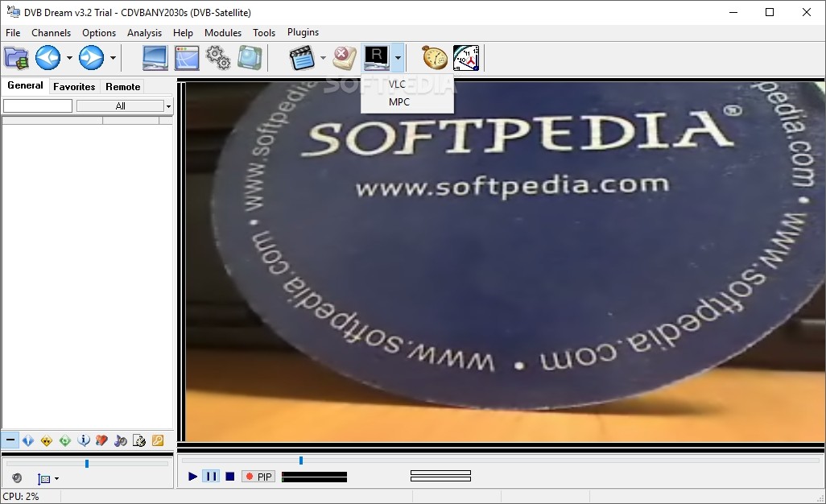The image size is (826, 504).
Task: Click the CPU: 2% status text
Action: (21, 497)
